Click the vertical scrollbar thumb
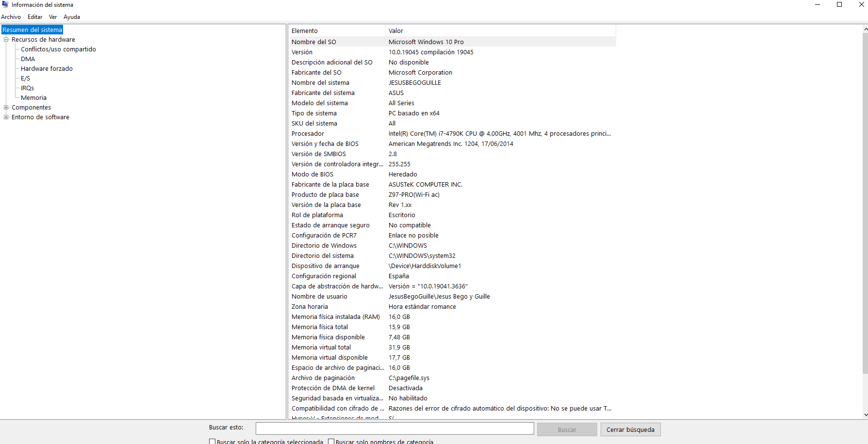868x444 pixels. tap(865, 204)
